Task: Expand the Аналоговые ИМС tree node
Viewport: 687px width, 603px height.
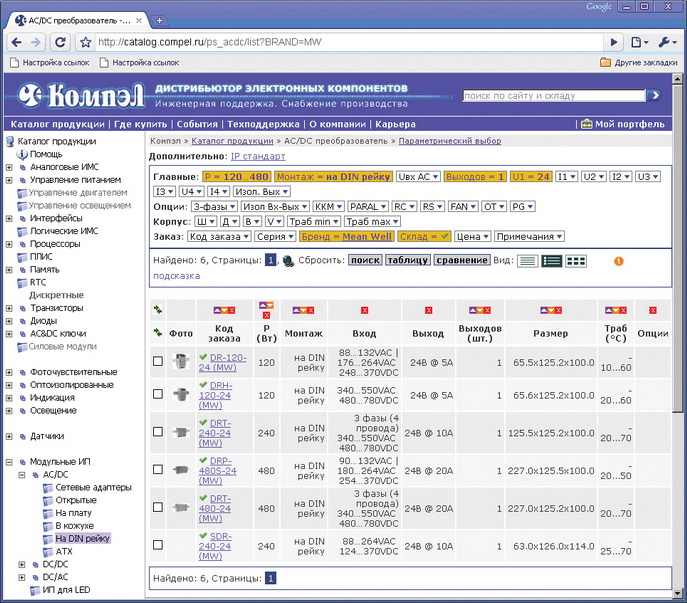Action: pos(9,167)
